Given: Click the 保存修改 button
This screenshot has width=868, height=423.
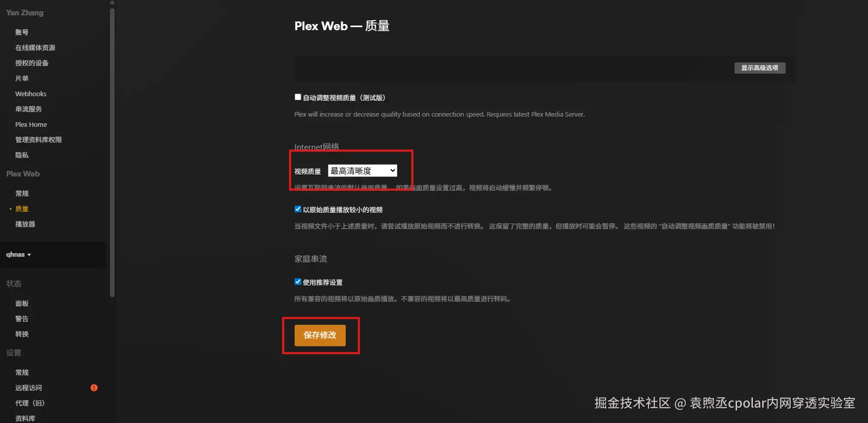Looking at the screenshot, I should click(320, 336).
